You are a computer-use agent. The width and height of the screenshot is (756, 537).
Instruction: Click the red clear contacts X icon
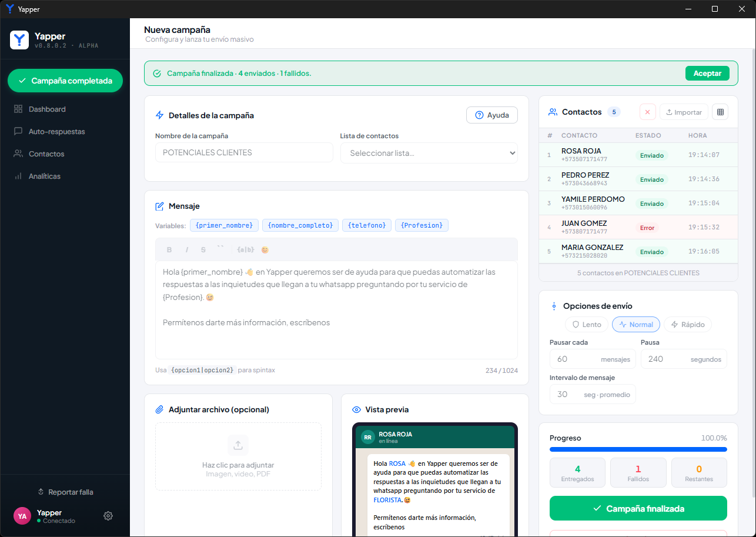[x=647, y=112]
